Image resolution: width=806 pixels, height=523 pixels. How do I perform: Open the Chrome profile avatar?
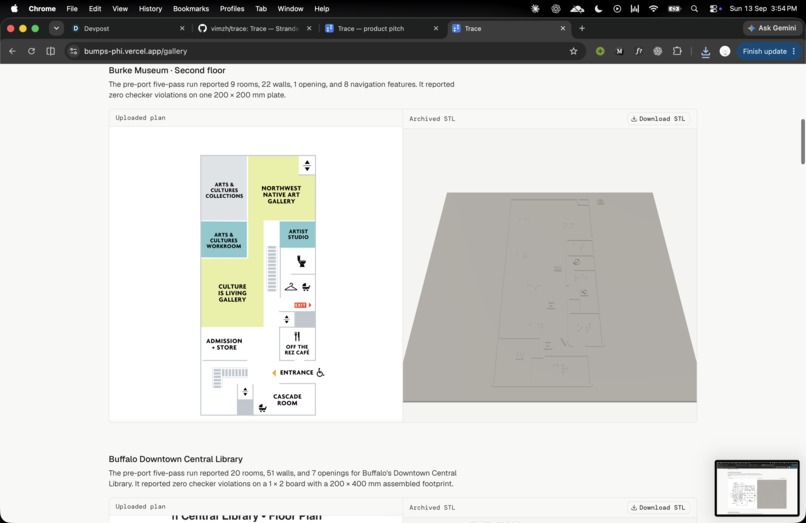pos(725,51)
